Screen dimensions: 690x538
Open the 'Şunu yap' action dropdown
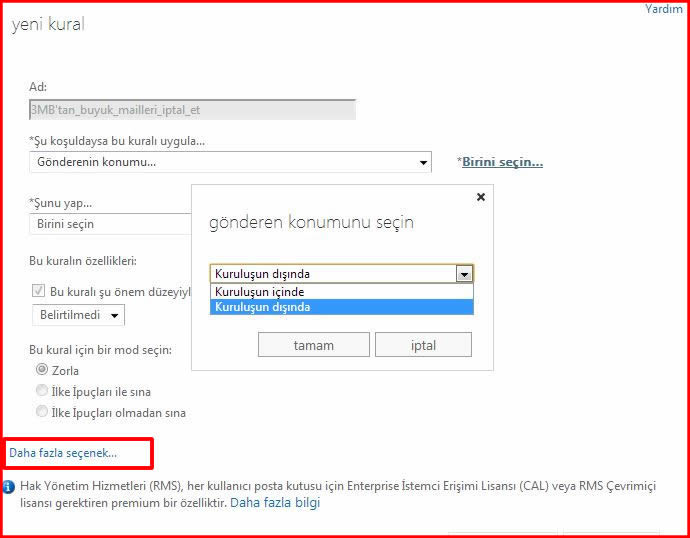(110, 224)
